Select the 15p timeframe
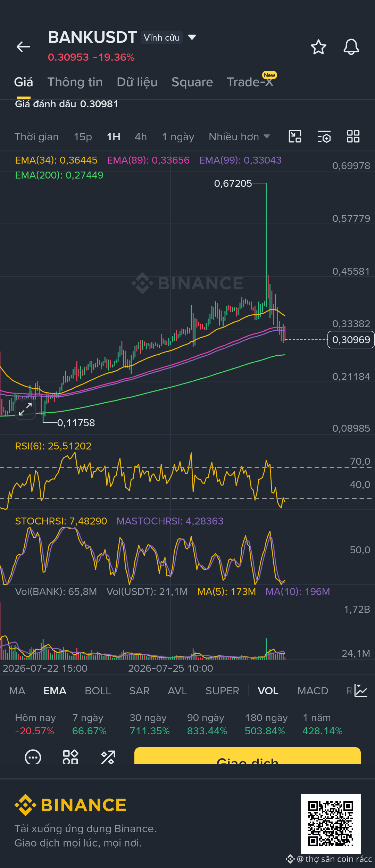Screen dimensions: 375x868 [83, 137]
